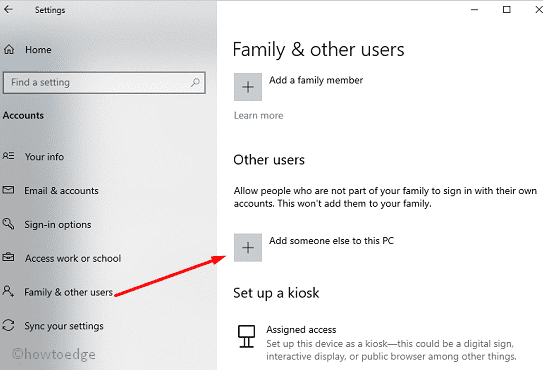Select Your info in Accounts menu
This screenshot has width=543, height=370.
(44, 157)
